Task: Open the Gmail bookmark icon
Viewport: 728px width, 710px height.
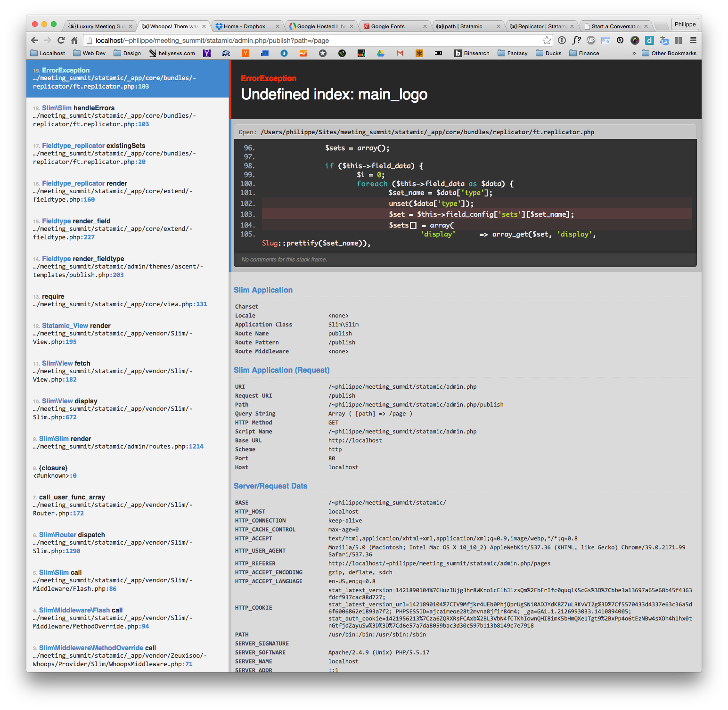Action: tap(400, 53)
